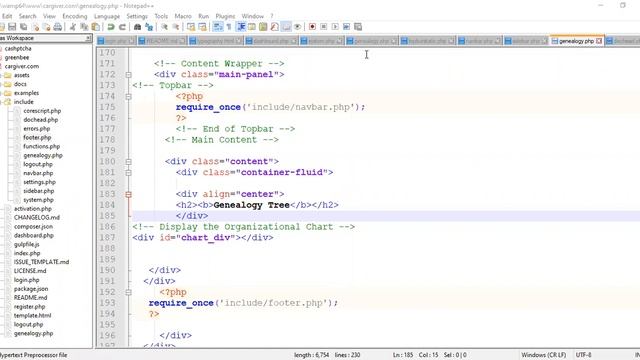This screenshot has height=360, width=640.
Task: Click the UTF-8 encoding status bar entry
Action: (583, 355)
